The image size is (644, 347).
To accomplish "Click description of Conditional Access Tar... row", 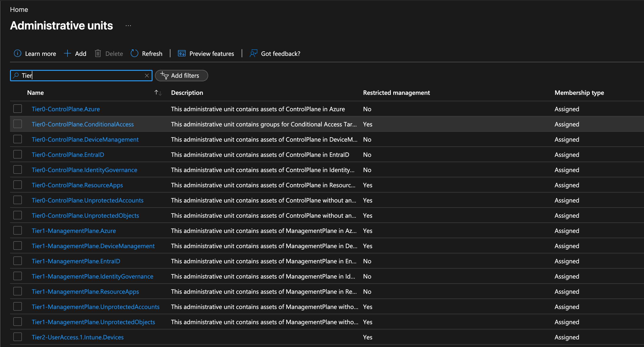I will (x=264, y=124).
